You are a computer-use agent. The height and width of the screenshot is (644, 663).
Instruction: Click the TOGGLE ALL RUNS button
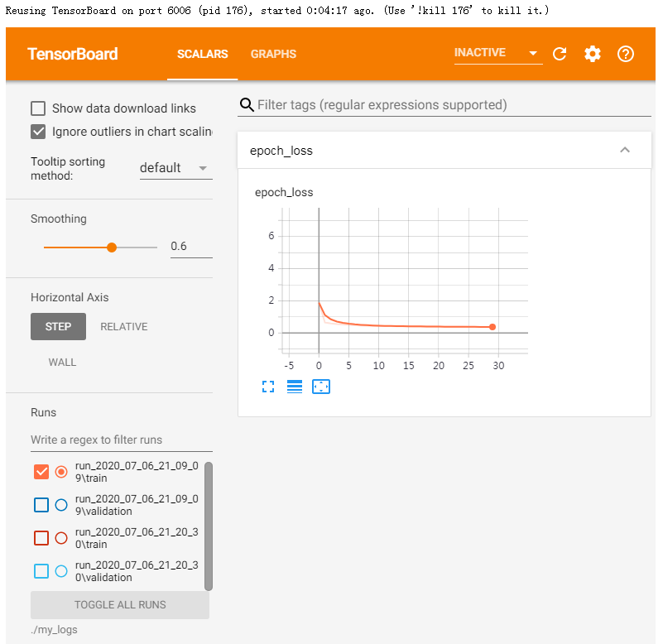tap(119, 605)
